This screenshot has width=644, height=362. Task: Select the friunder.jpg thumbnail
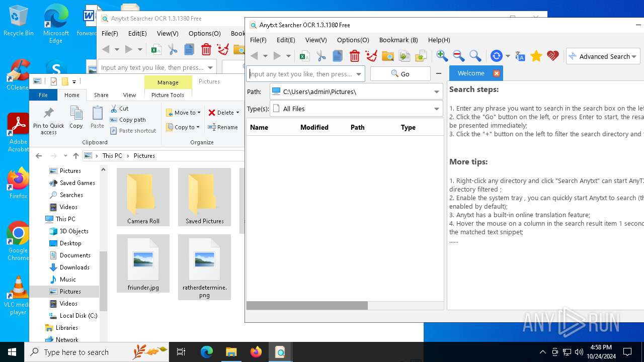[x=143, y=263]
